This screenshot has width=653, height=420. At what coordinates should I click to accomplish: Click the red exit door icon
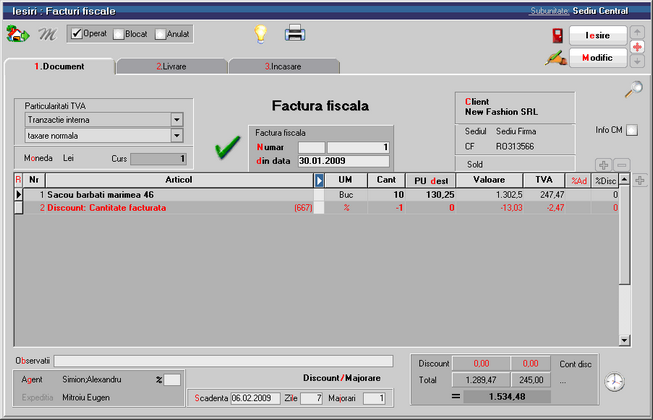[x=558, y=36]
